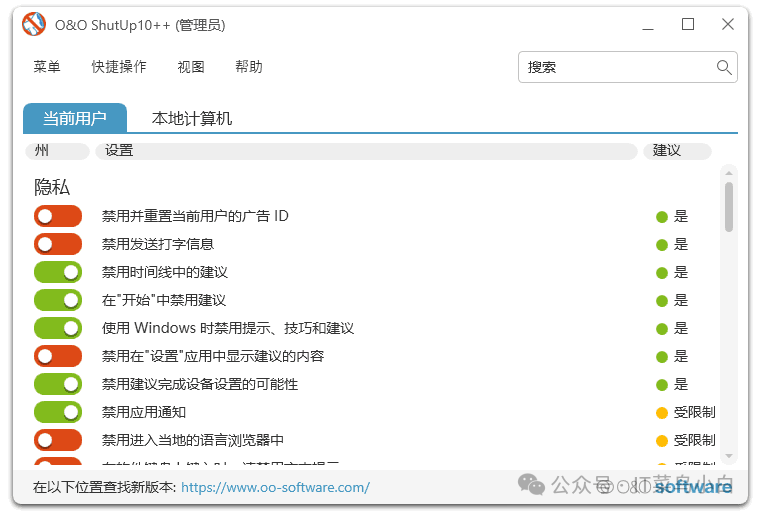Screen dimensions: 759x515
Task: Maximize the O&O ShutUp10++ window
Action: tap(688, 24)
